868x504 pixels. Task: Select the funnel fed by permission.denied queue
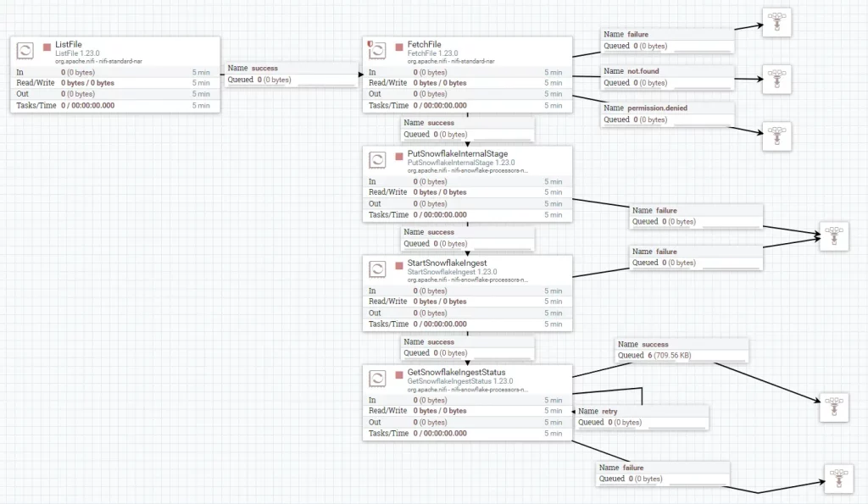[776, 136]
